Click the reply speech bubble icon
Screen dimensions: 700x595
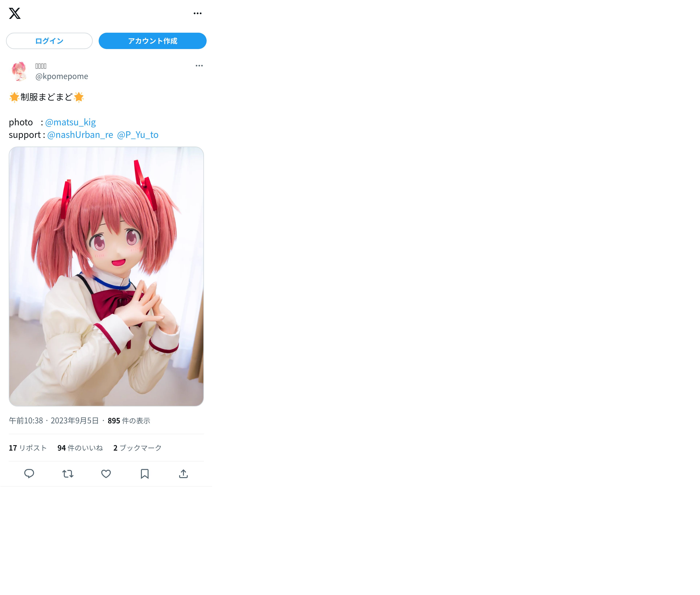click(29, 473)
